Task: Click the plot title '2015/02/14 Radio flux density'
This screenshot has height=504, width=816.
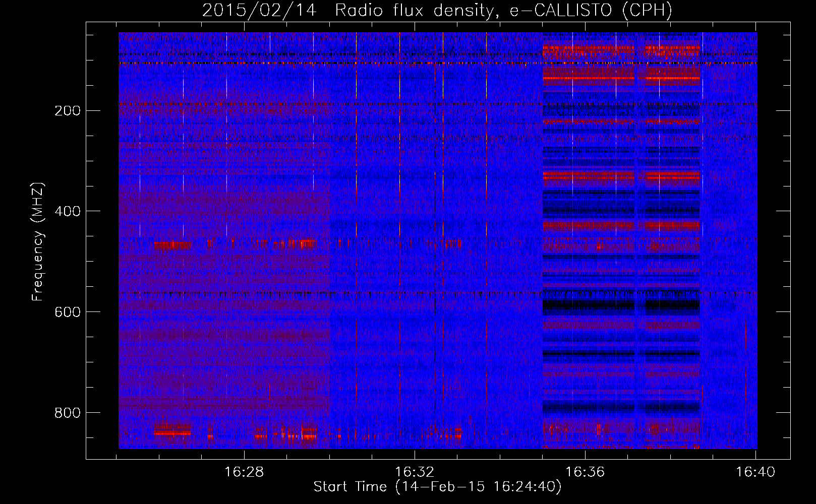Action: [x=437, y=10]
